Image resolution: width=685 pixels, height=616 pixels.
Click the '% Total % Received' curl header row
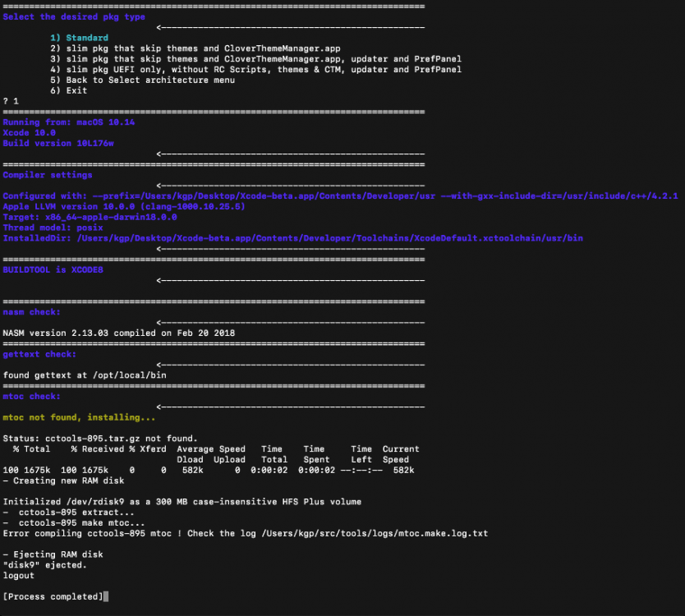[216, 449]
